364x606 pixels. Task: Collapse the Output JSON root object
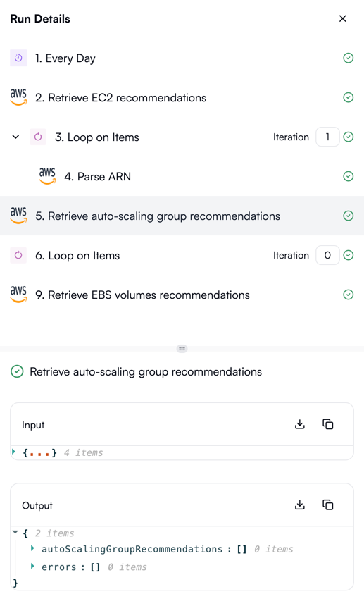click(x=15, y=532)
